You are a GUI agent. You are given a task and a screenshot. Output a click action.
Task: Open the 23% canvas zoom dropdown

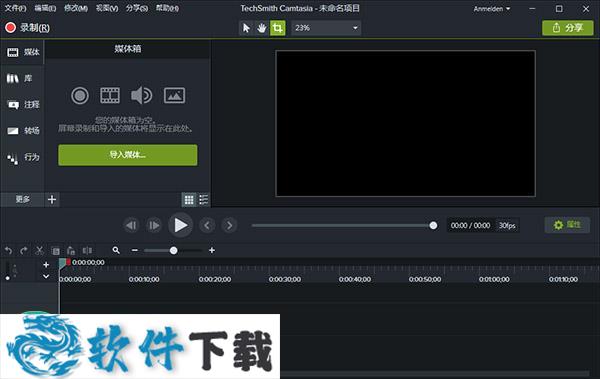click(326, 28)
